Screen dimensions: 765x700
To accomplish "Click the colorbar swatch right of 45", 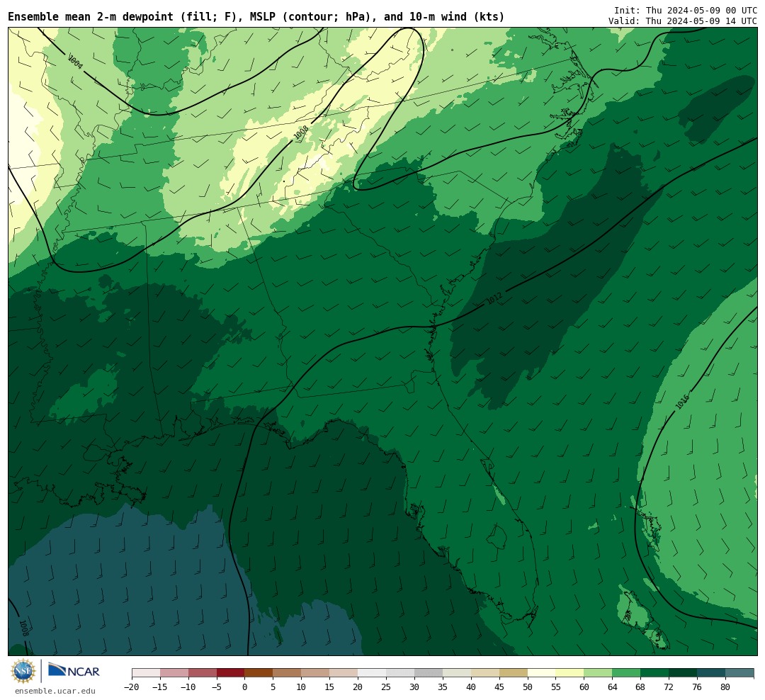I will (x=514, y=673).
